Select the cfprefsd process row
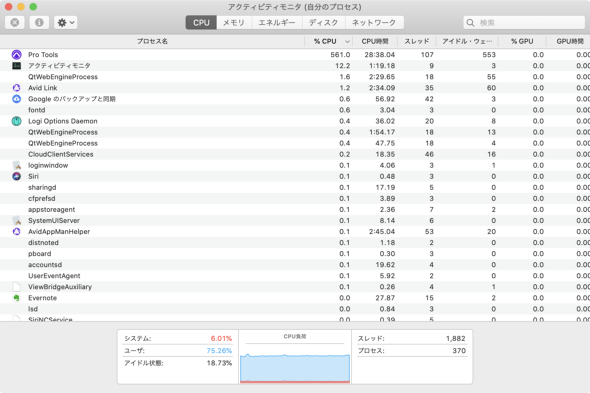 [295, 198]
